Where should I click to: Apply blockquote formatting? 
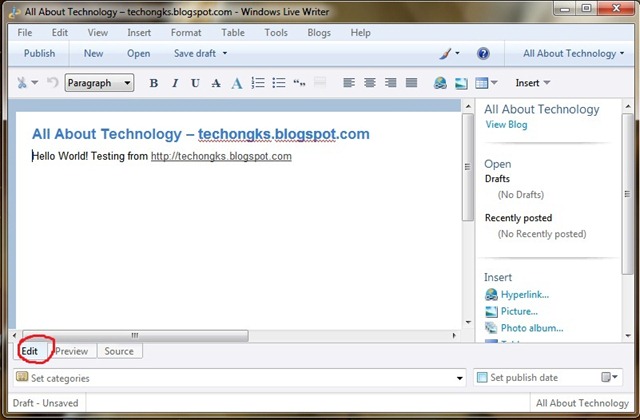299,83
